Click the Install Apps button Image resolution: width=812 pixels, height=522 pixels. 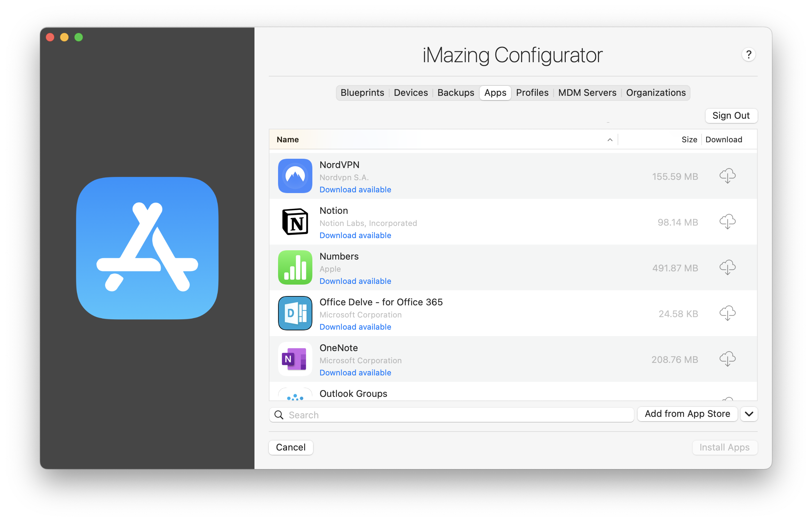[x=724, y=447]
